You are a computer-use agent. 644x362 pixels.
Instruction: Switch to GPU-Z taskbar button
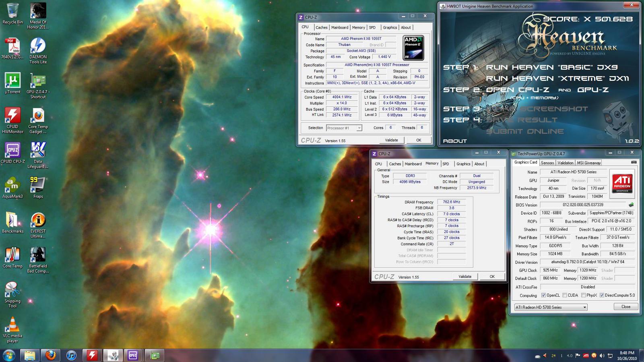tap(155, 355)
